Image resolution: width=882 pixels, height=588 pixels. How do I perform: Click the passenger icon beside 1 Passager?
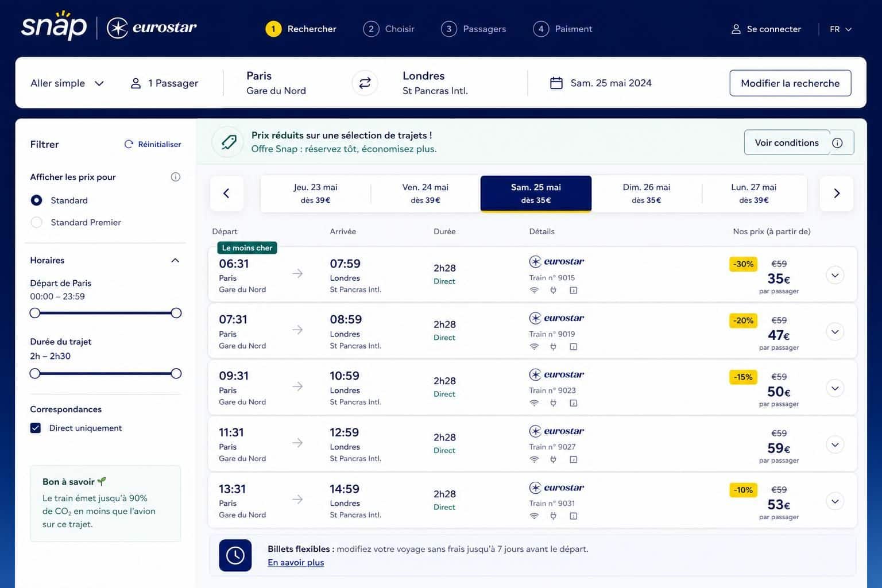point(136,83)
